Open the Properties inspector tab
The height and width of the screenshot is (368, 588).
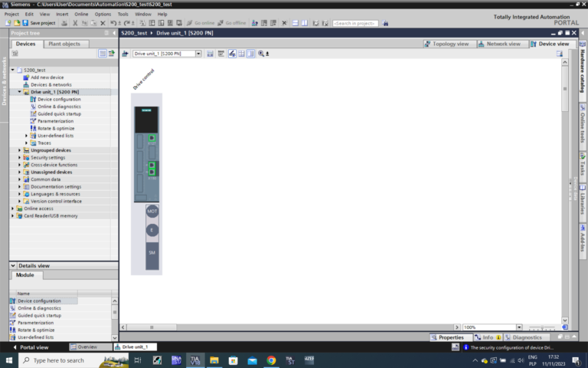(447, 337)
